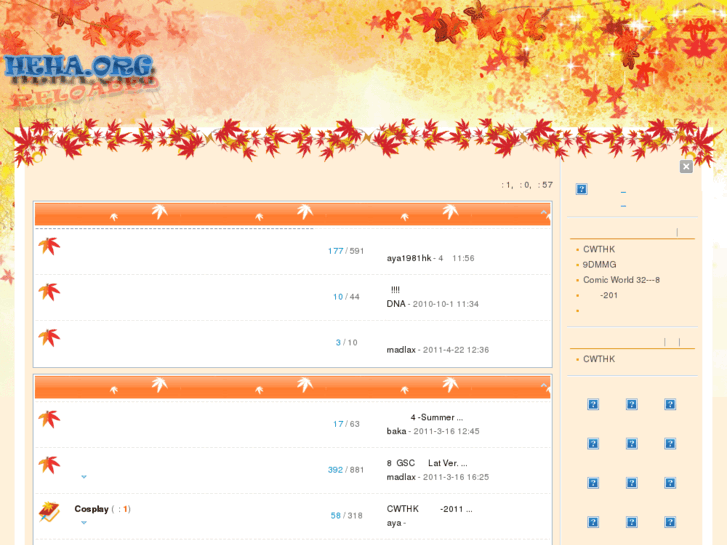The width and height of the screenshot is (727, 545).
Task: Close the sidebar with the X button
Action: [x=686, y=167]
